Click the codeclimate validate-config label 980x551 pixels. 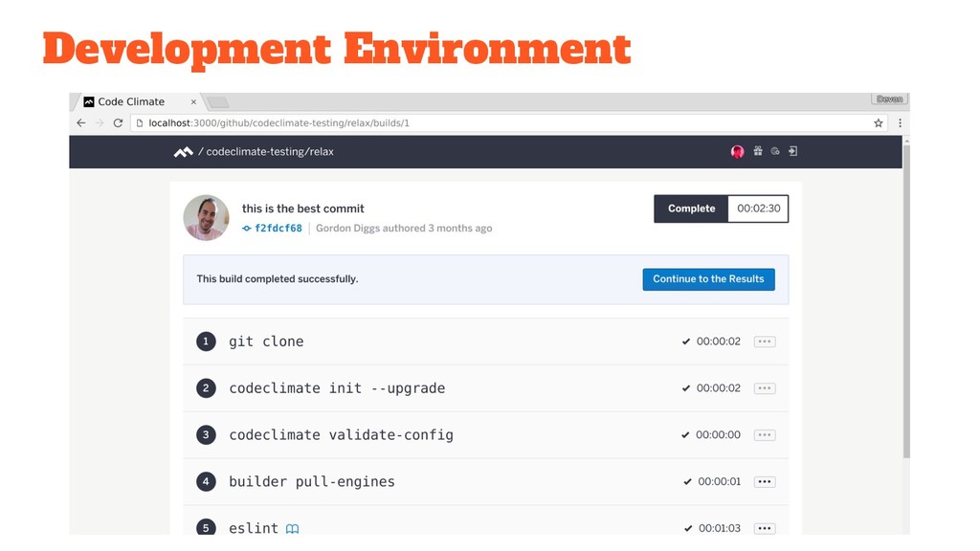[x=342, y=435]
